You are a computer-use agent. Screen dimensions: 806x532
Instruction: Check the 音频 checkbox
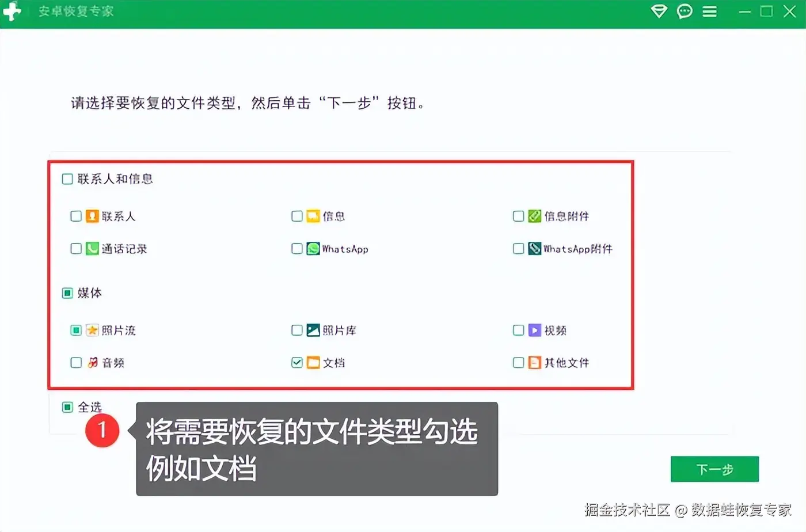click(x=76, y=363)
